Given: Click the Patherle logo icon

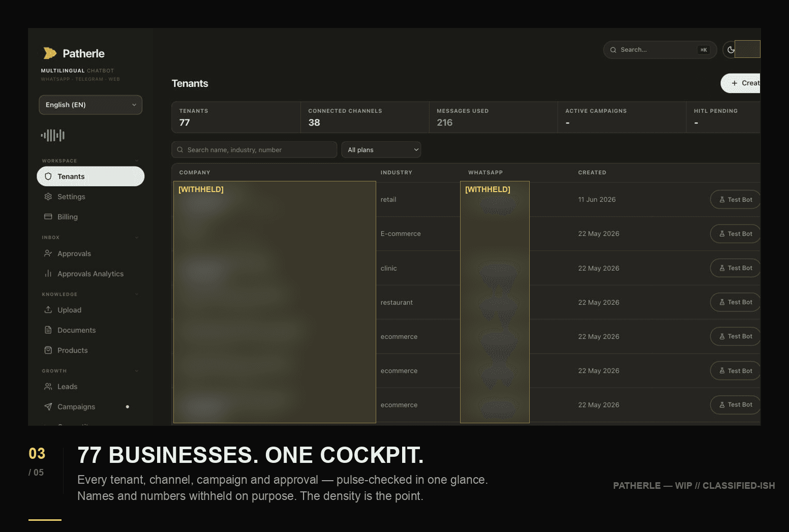Looking at the screenshot, I should tap(50, 53).
